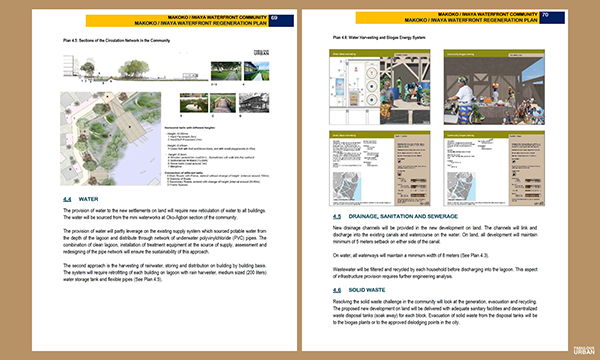
Task: Select the 4.6 SOLID WASTE heading
Action: click(359, 290)
